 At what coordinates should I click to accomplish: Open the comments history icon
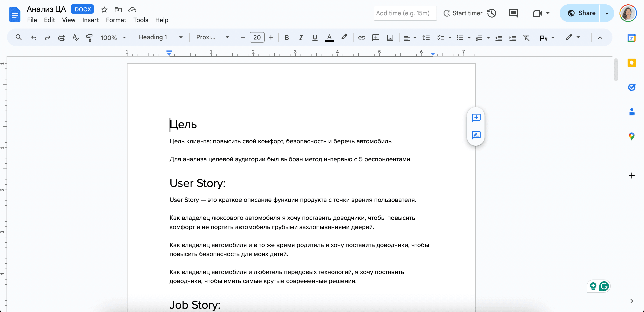(x=513, y=13)
